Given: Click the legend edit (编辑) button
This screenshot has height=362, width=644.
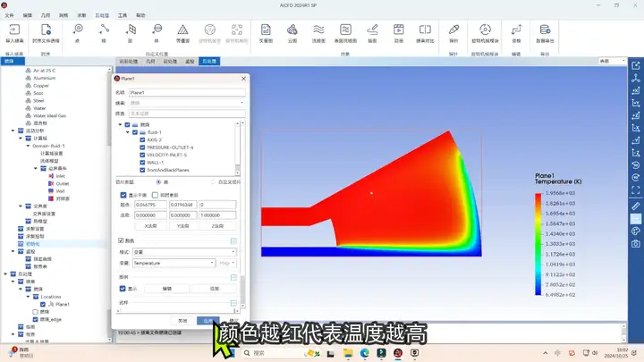Looking at the screenshot, I should point(166,289).
